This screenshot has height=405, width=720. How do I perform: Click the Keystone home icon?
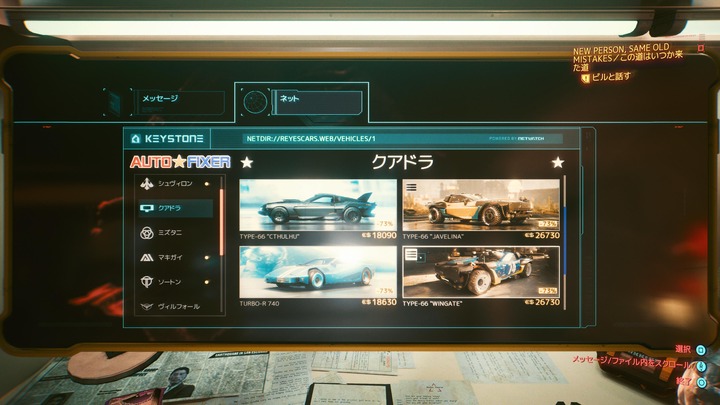(135, 139)
